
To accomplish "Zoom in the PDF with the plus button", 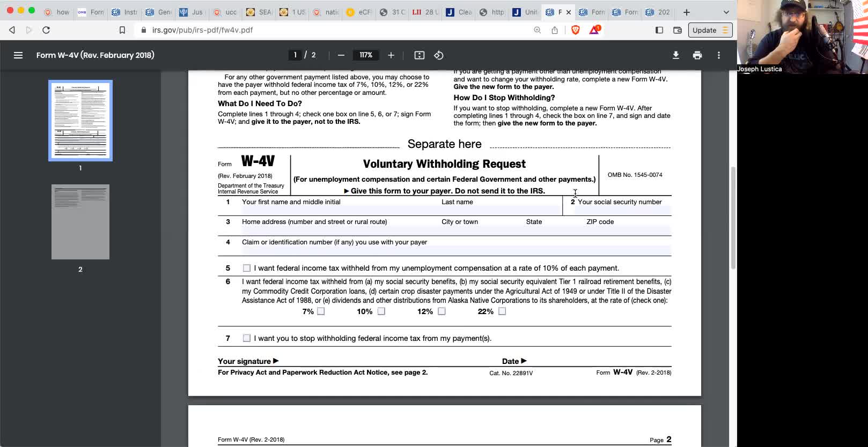I will point(391,55).
